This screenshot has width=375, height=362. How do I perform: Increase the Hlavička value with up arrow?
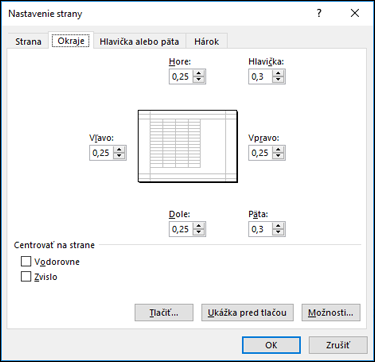click(x=278, y=73)
